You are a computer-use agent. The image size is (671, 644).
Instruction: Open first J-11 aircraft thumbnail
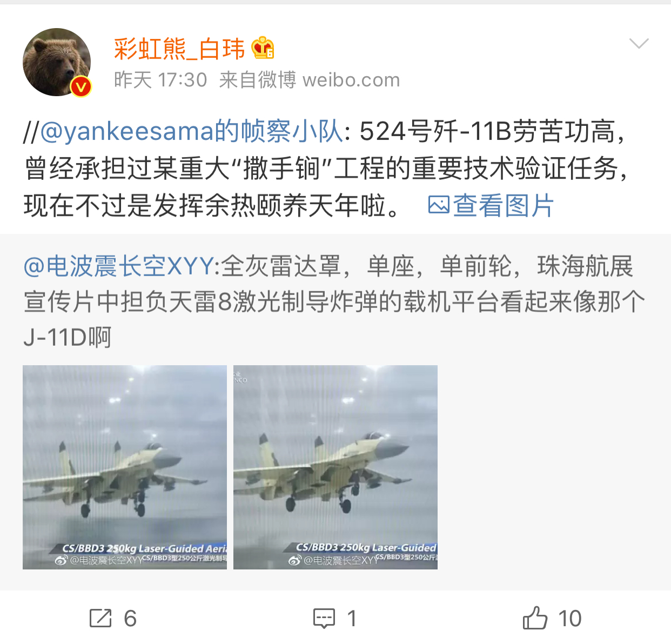pos(125,467)
